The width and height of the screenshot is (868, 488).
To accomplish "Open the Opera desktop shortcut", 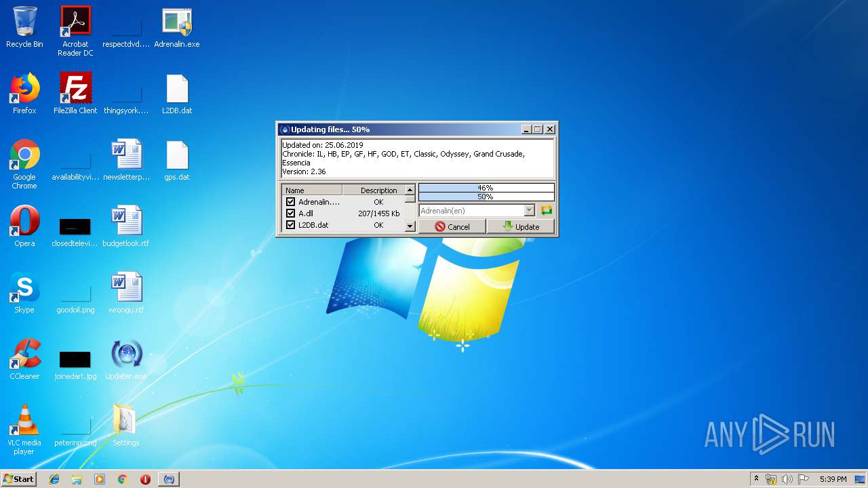I will pos(24,227).
